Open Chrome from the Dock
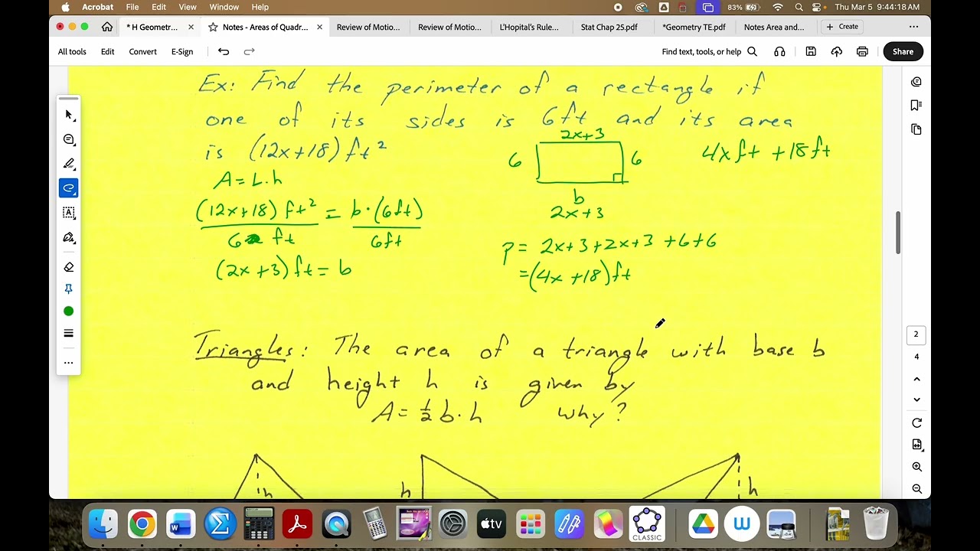980x551 pixels. [x=142, y=524]
